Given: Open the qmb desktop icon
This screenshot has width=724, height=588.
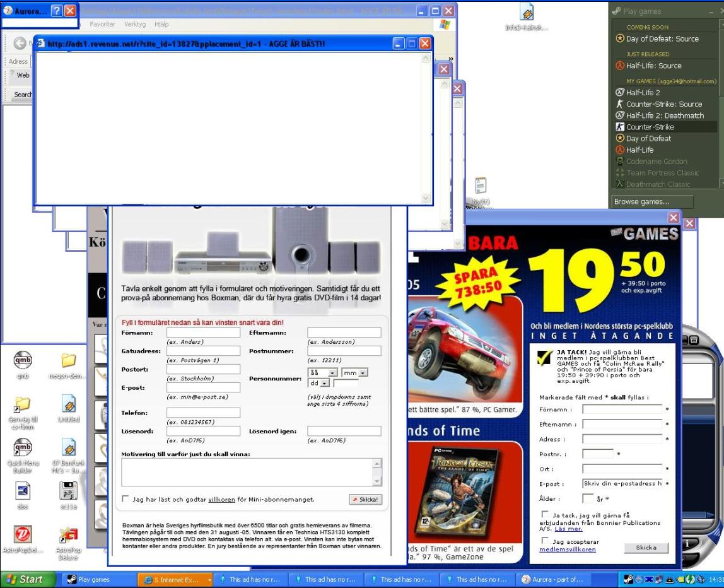Looking at the screenshot, I should [23, 360].
